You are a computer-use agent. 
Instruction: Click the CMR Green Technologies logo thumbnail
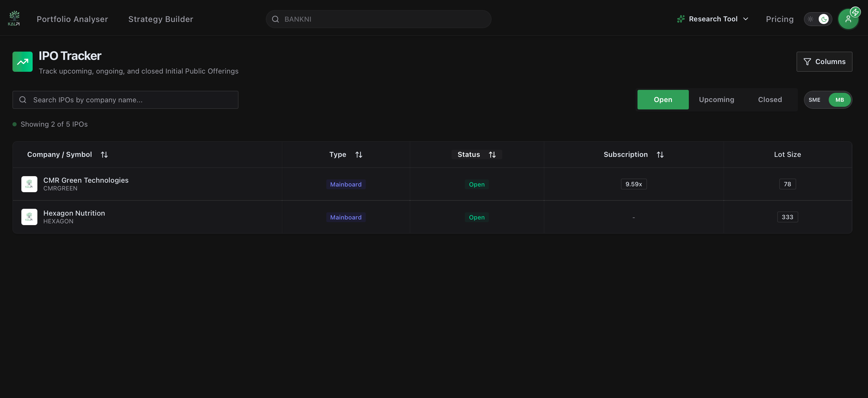coord(29,184)
